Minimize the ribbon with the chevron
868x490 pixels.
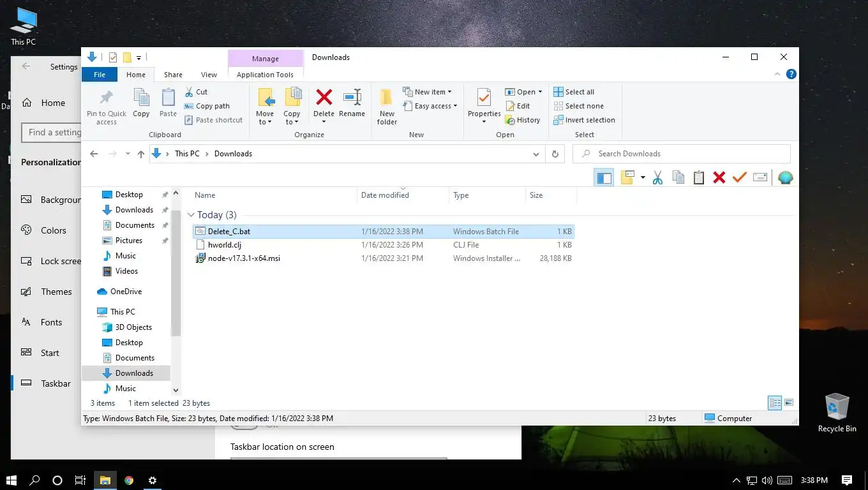pyautogui.click(x=777, y=75)
